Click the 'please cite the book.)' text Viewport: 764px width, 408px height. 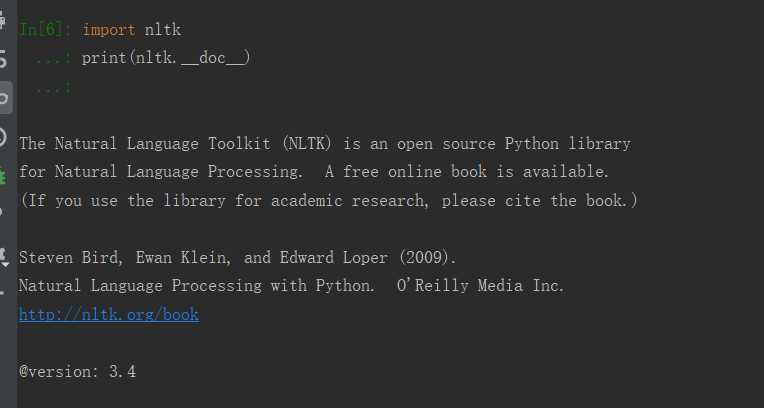(539, 200)
